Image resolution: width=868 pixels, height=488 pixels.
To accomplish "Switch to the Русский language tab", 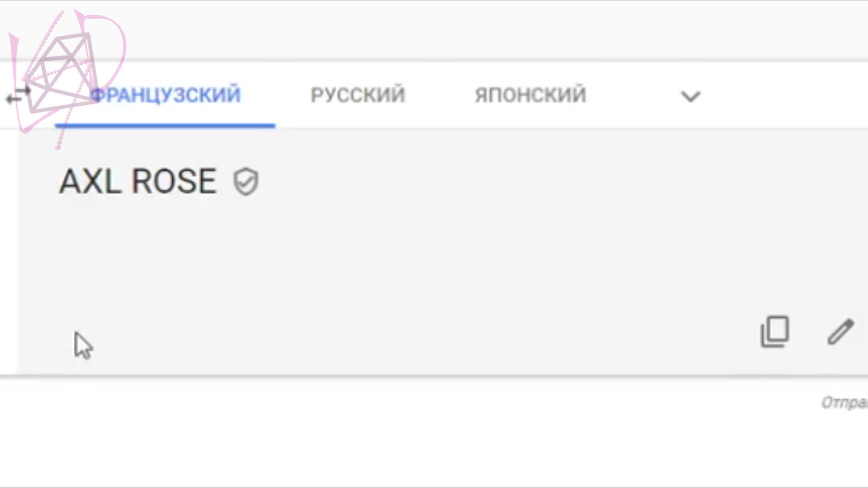I will 357,95.
